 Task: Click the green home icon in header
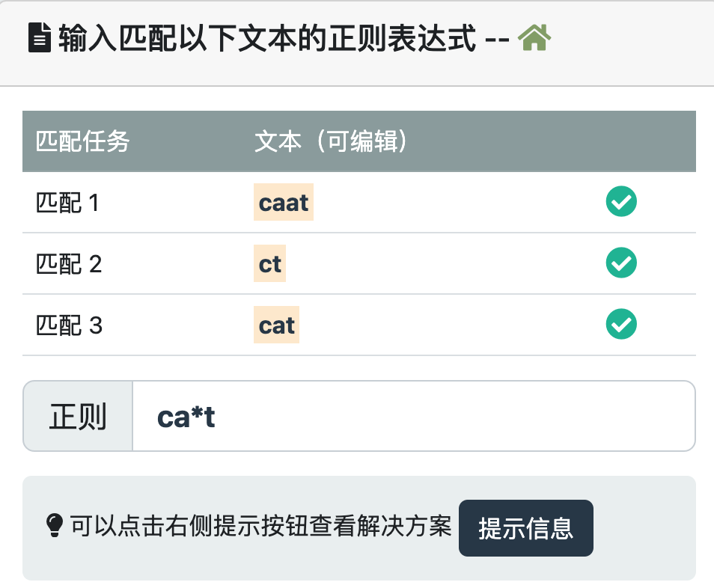tap(534, 38)
